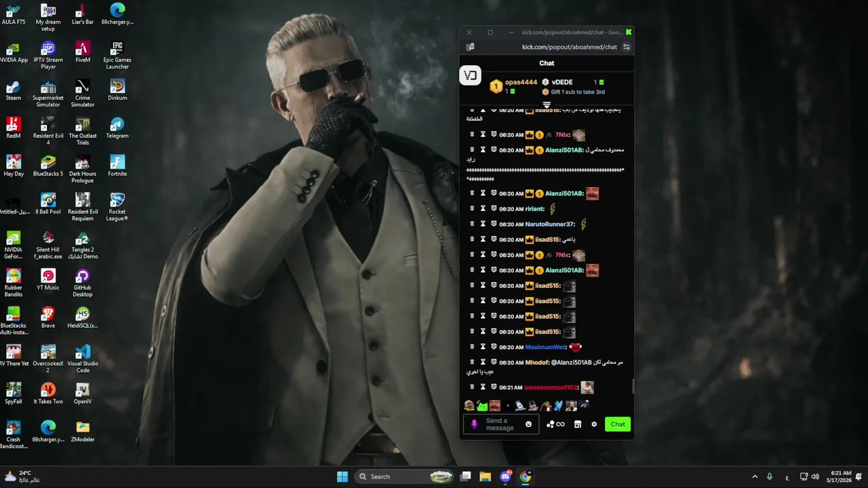Select the Brave browser shortcut
The width and height of the screenshot is (868, 488).
[x=48, y=318]
